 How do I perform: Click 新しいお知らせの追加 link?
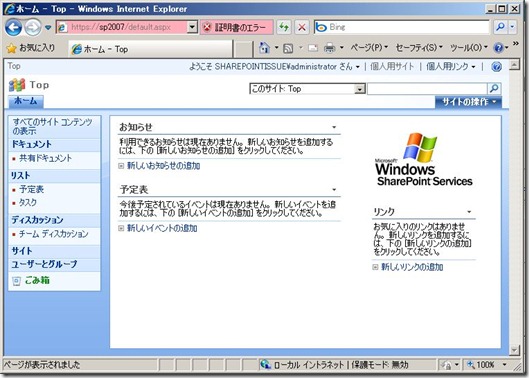coord(163,166)
